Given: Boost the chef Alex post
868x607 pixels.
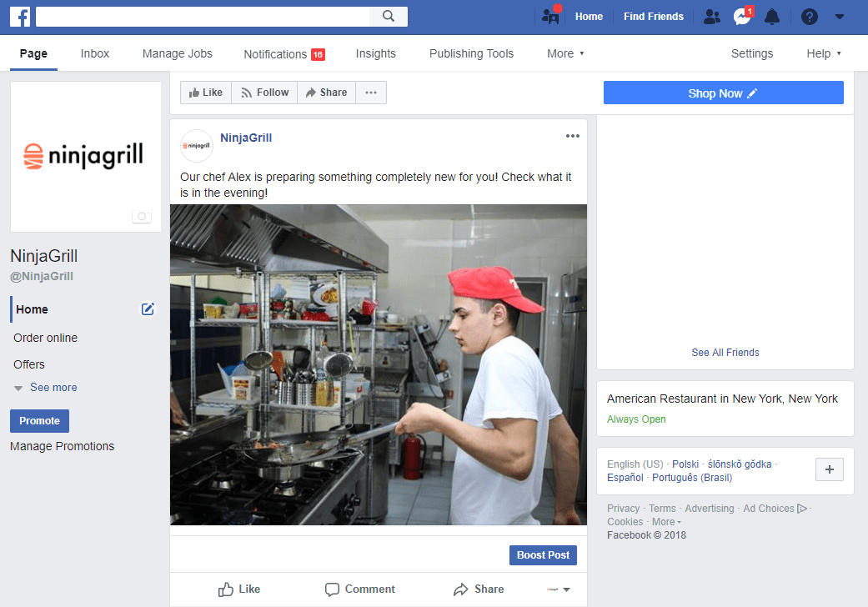Looking at the screenshot, I should pyautogui.click(x=543, y=554).
